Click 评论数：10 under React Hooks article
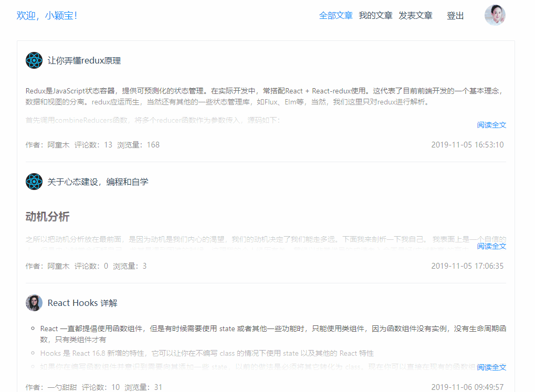Screen dimensions: 535x392 point(101,387)
